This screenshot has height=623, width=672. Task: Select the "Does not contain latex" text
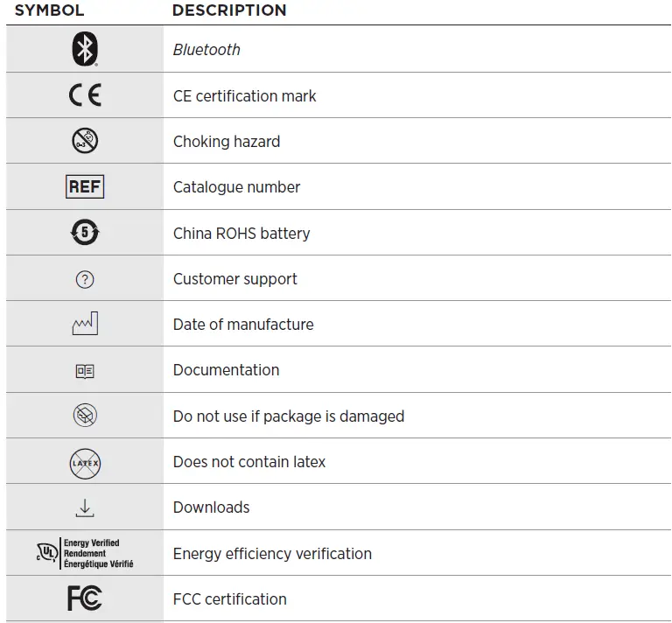pyautogui.click(x=249, y=462)
